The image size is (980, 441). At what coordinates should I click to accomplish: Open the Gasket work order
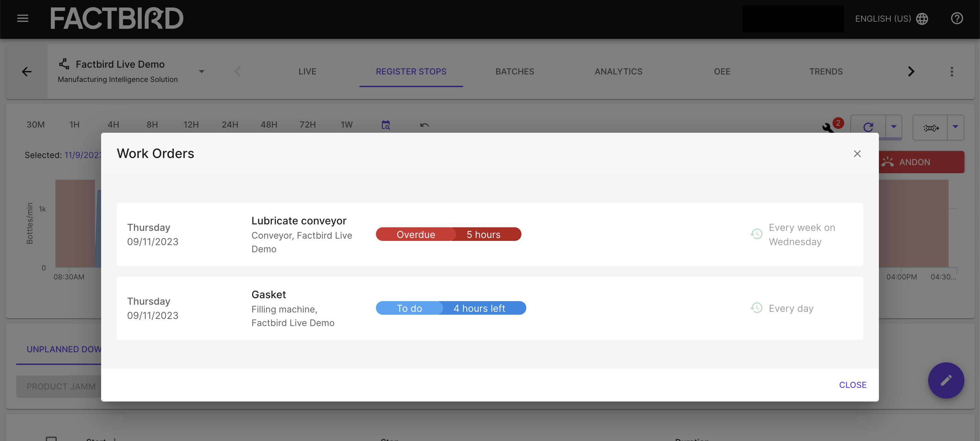pos(490,308)
